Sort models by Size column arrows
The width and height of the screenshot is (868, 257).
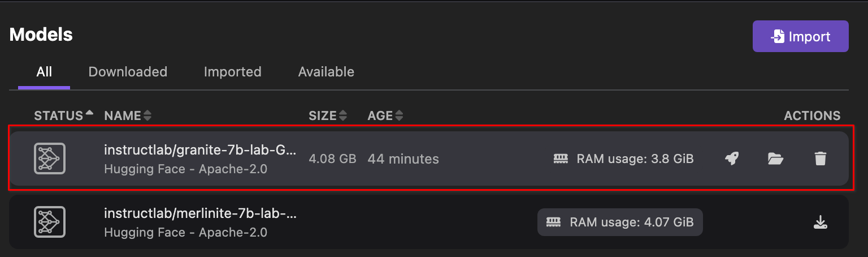click(342, 115)
